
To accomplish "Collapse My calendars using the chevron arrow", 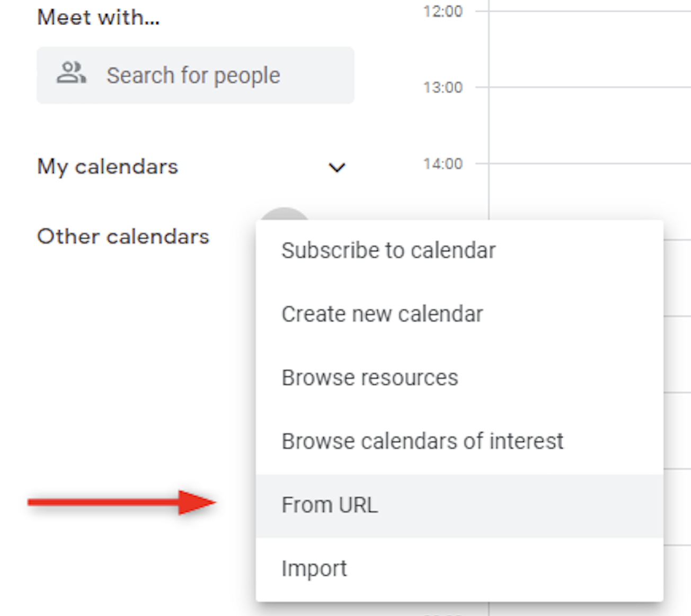I will [x=337, y=168].
